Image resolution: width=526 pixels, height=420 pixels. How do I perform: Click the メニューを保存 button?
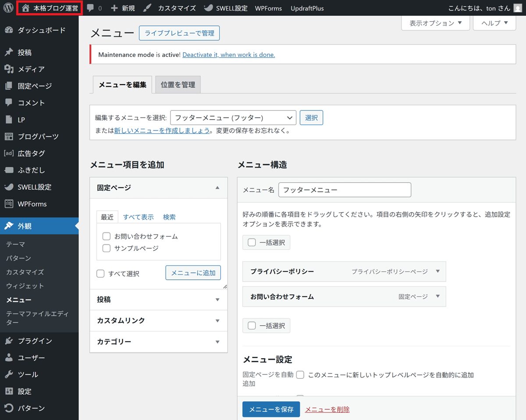coord(271,409)
